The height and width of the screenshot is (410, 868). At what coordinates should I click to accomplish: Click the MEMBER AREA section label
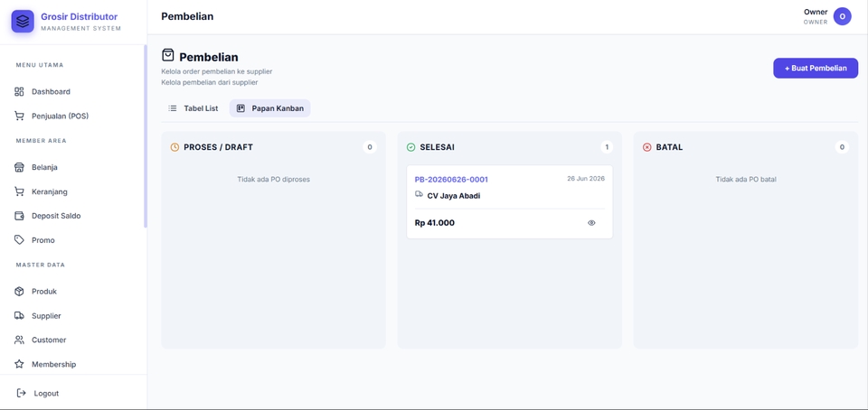pos(41,141)
